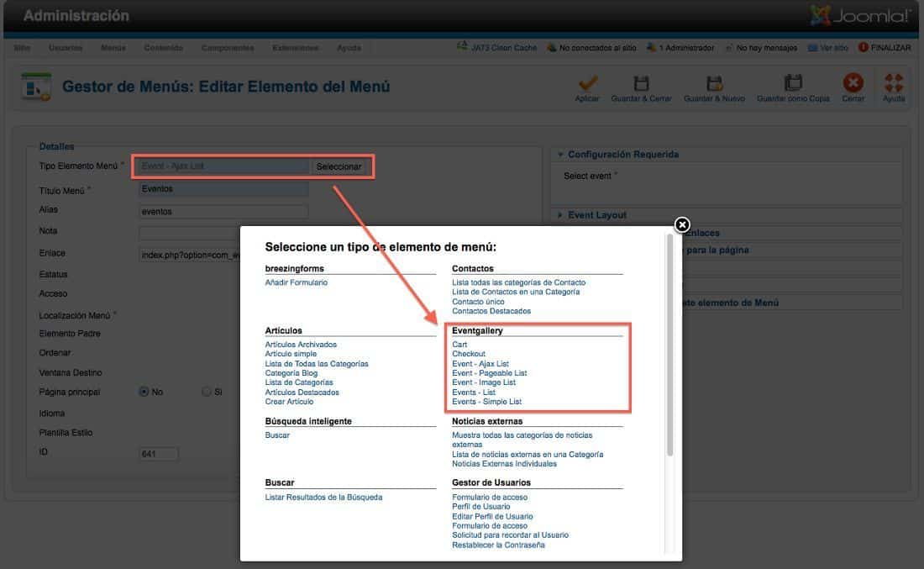Open the Contenido menu
Screen dimensions: 924x569
pyautogui.click(x=163, y=48)
